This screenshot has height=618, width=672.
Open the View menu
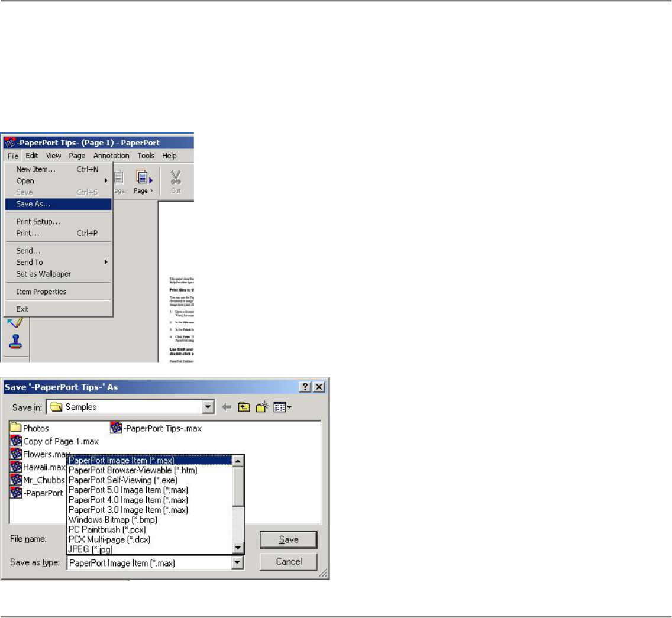[54, 156]
